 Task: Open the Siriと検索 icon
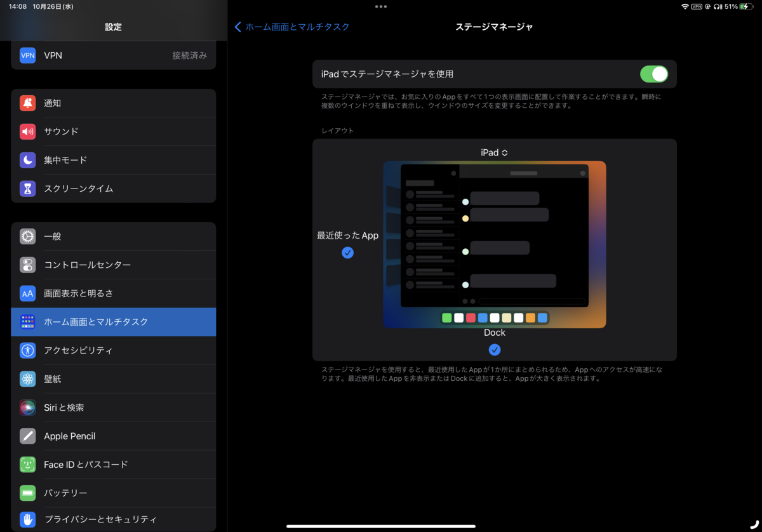(x=27, y=408)
